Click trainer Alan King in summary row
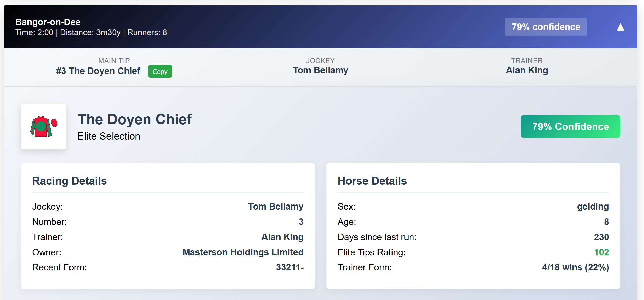Screen dimensions: 644x300 [527, 70]
